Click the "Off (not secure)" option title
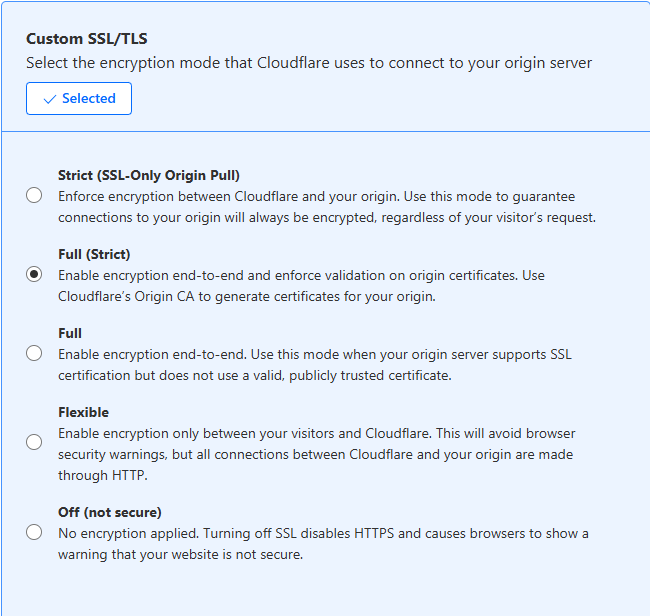 (x=110, y=512)
